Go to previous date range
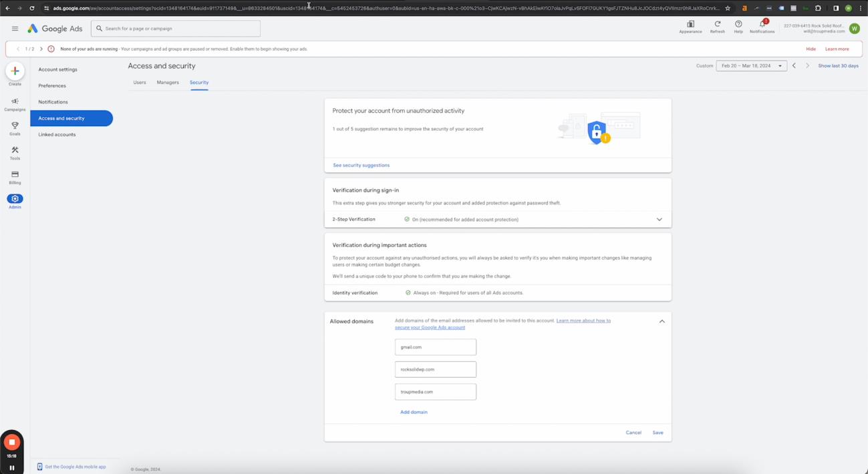Image resolution: width=868 pixels, height=474 pixels. point(794,66)
